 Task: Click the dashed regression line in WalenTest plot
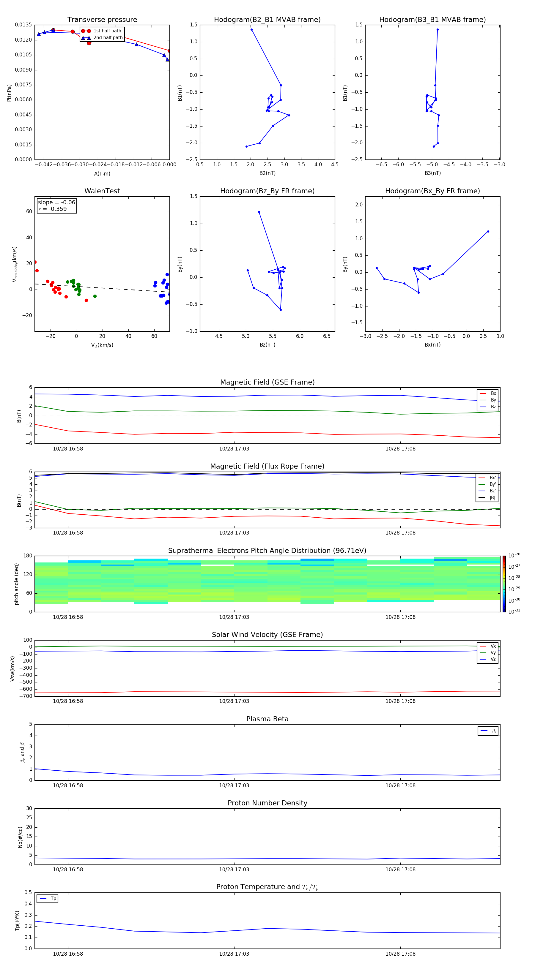[x=102, y=288]
